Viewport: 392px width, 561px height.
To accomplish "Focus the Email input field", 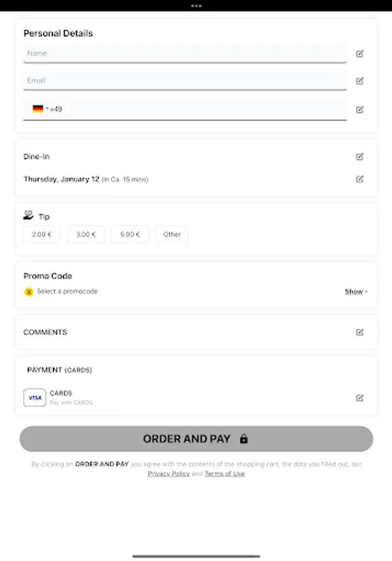I will (185, 80).
